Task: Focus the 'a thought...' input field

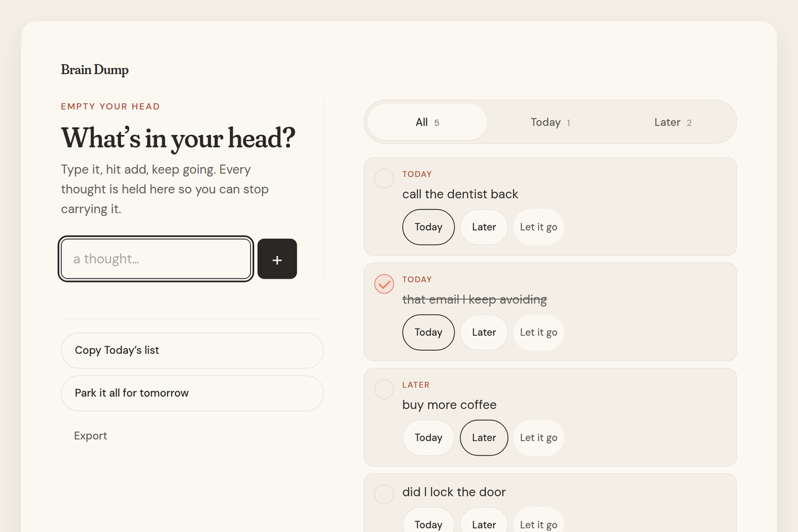Action: pos(156,259)
